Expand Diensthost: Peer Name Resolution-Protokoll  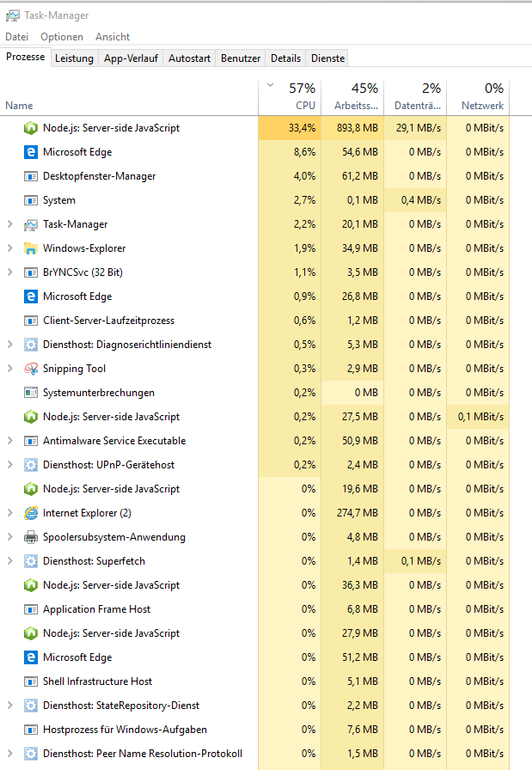(9, 754)
